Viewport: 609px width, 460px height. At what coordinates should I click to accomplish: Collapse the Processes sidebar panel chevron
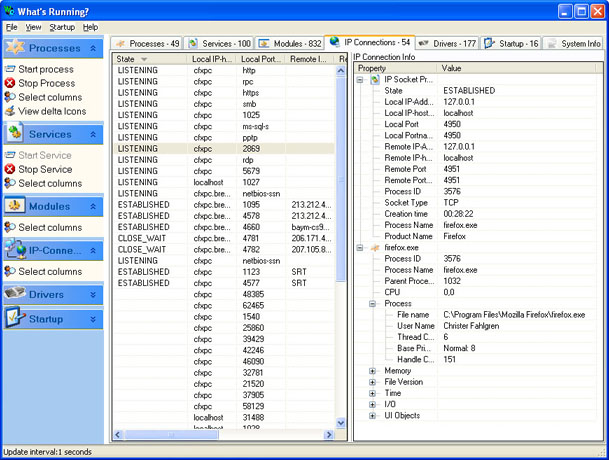coord(93,47)
